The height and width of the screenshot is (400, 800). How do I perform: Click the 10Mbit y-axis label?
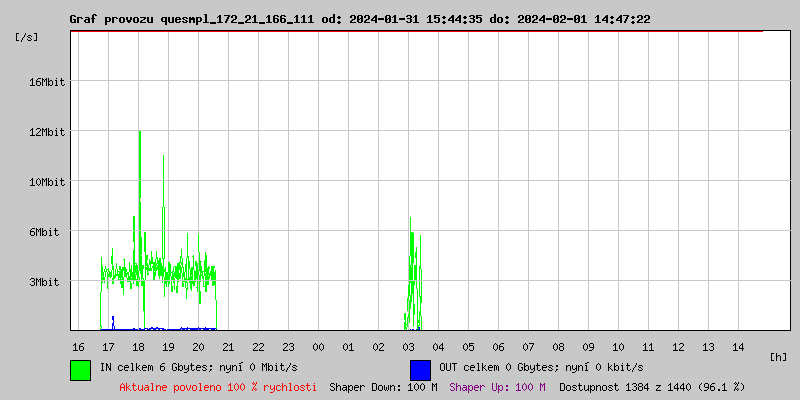(47, 182)
